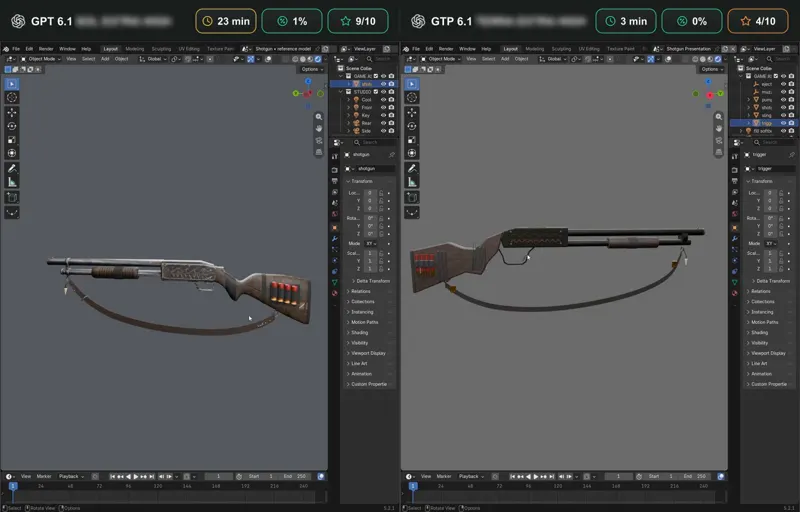Select the Move tool in left Blender window

coord(12,112)
